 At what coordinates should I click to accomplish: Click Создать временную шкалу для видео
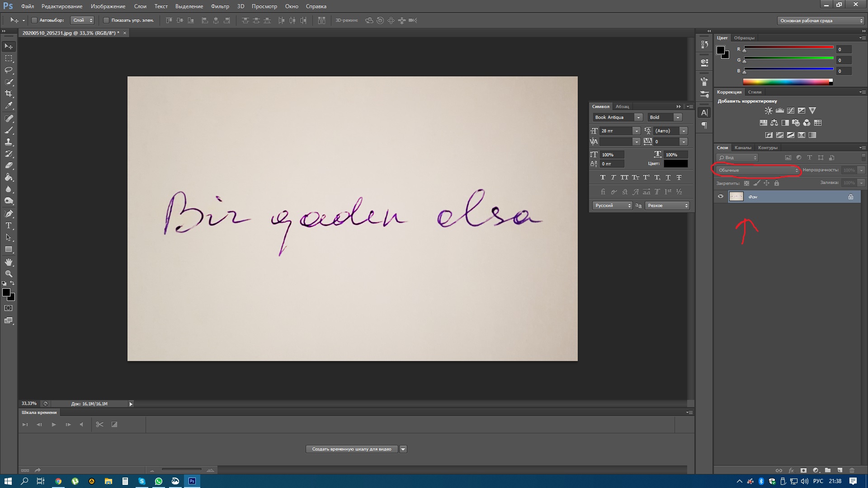pyautogui.click(x=351, y=449)
